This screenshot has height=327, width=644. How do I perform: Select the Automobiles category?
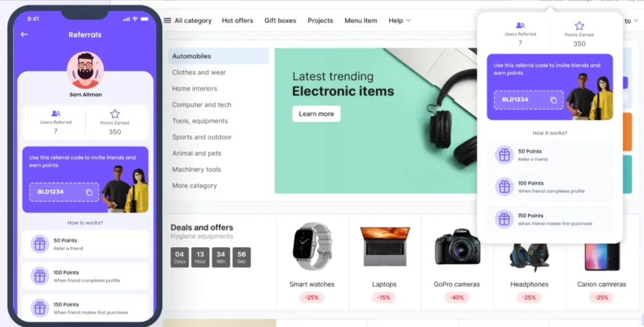click(x=219, y=56)
